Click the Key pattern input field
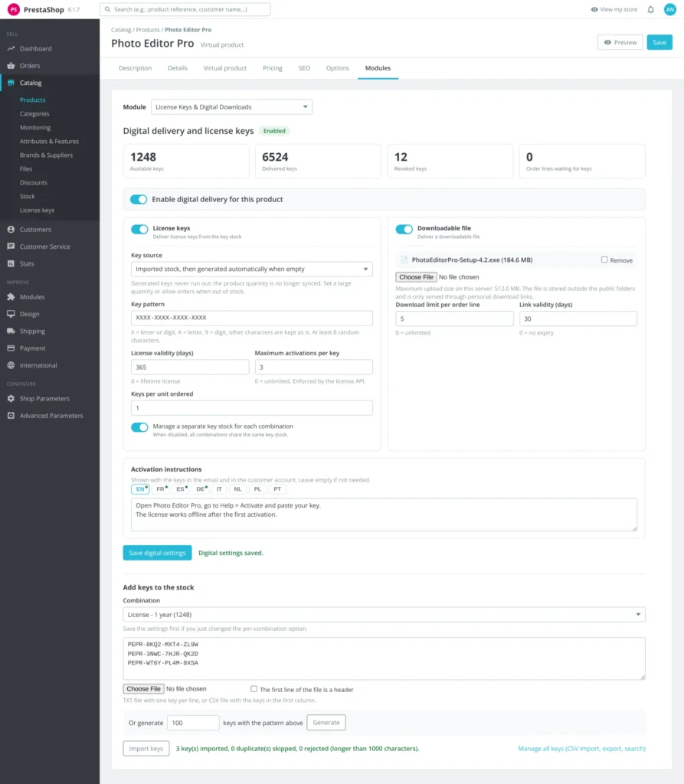Screen dimensions: 684x784 pyautogui.click(x=252, y=318)
